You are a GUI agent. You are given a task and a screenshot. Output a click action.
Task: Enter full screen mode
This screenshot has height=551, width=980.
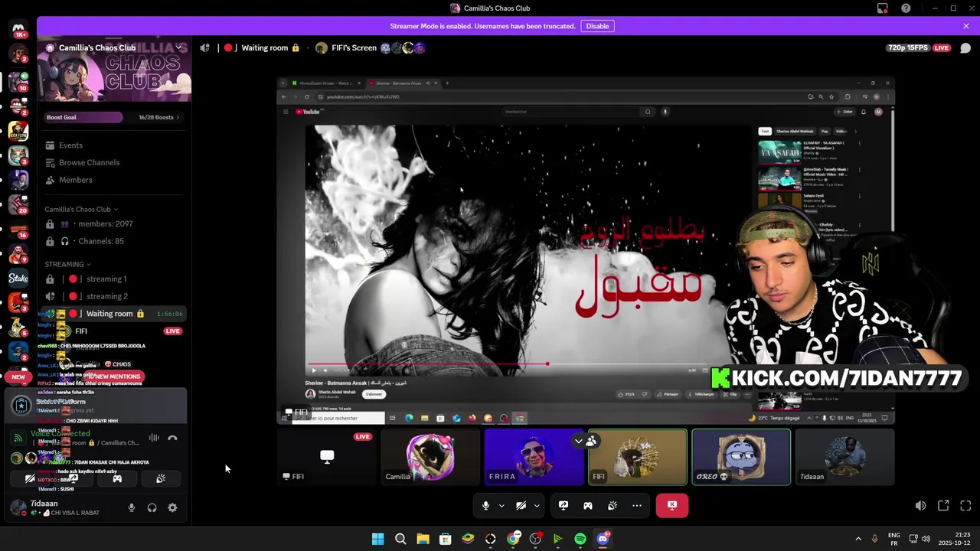click(965, 505)
